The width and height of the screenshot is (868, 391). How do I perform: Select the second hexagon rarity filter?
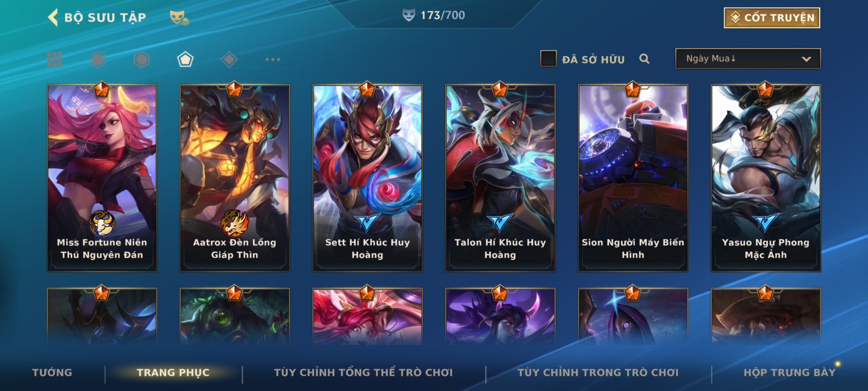141,59
